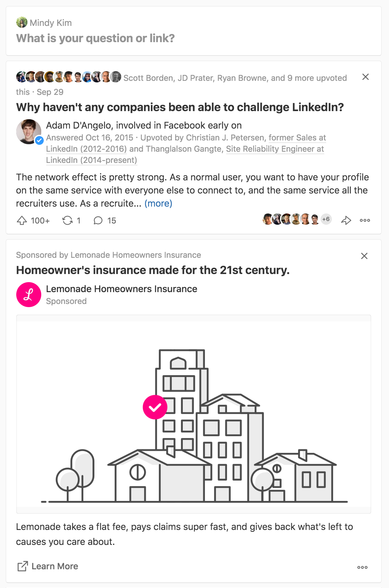
Task: Open Adam D'Angelo's profile picture
Action: pyautogui.click(x=29, y=131)
